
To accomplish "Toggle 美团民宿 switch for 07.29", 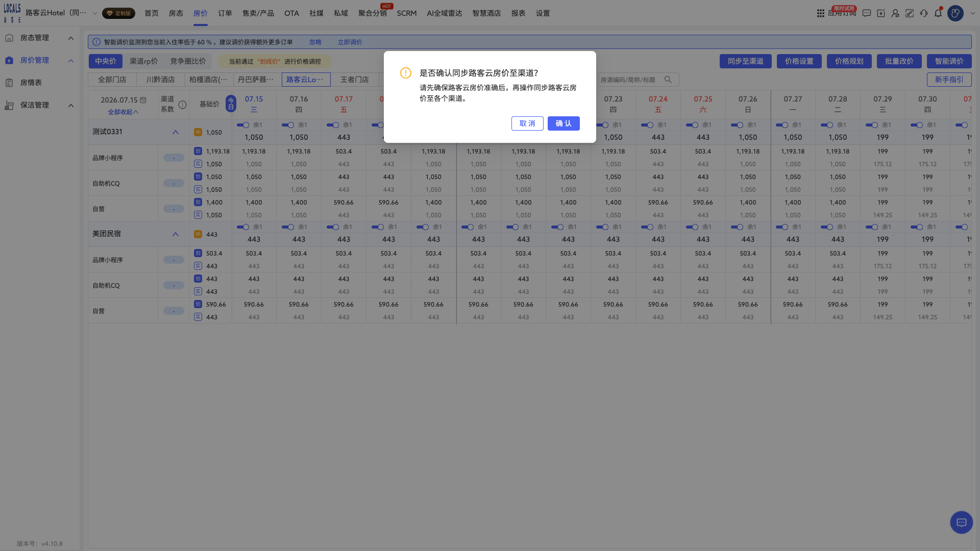I will point(872,227).
